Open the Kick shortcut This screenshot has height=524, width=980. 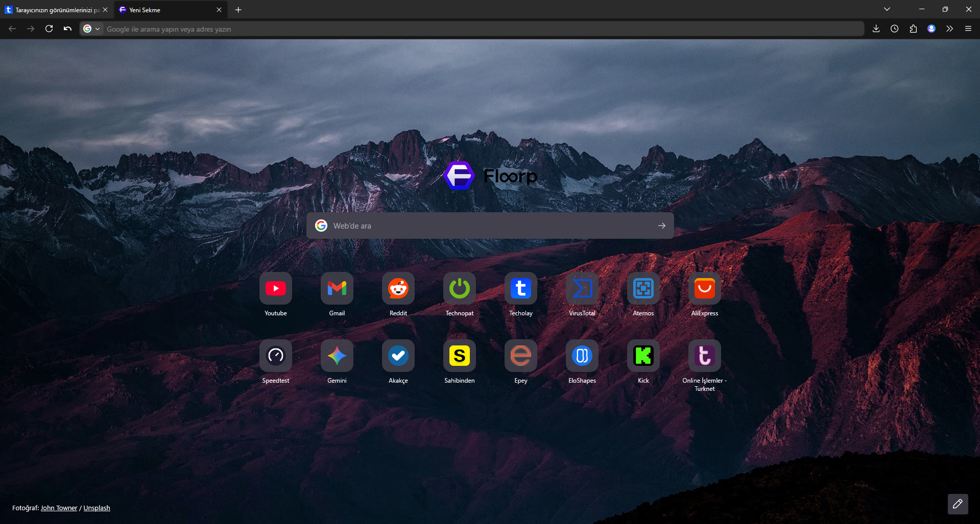(x=643, y=356)
